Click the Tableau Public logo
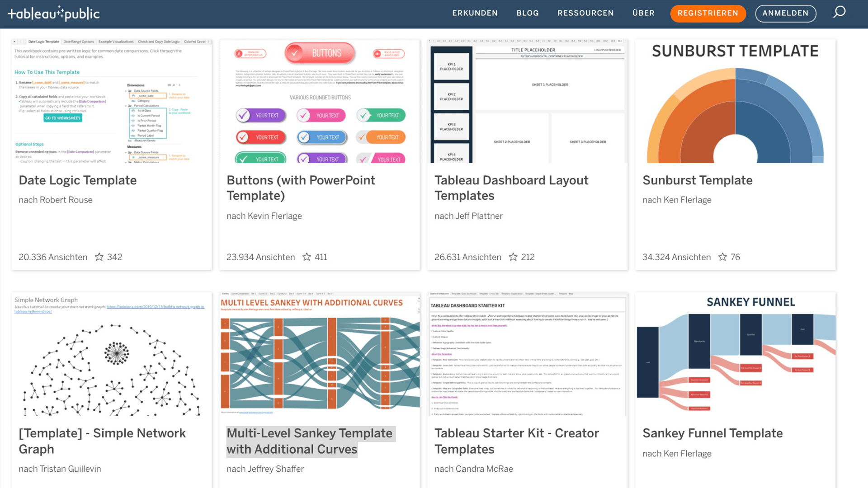 click(x=53, y=14)
